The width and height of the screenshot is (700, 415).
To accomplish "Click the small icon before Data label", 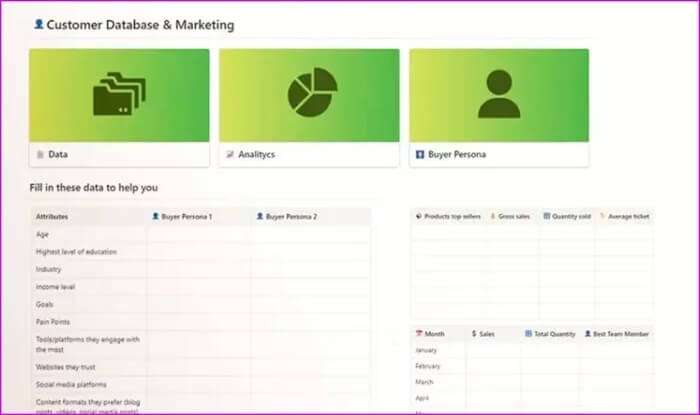I will (x=40, y=154).
